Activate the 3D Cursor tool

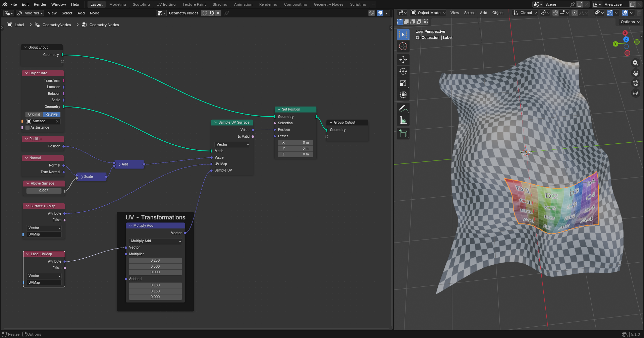pyautogui.click(x=403, y=46)
